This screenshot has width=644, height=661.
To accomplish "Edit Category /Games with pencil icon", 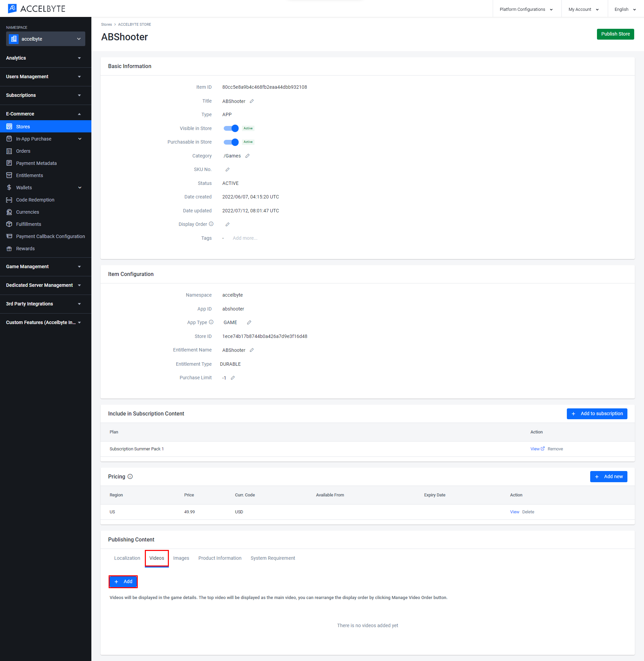I will 247,156.
